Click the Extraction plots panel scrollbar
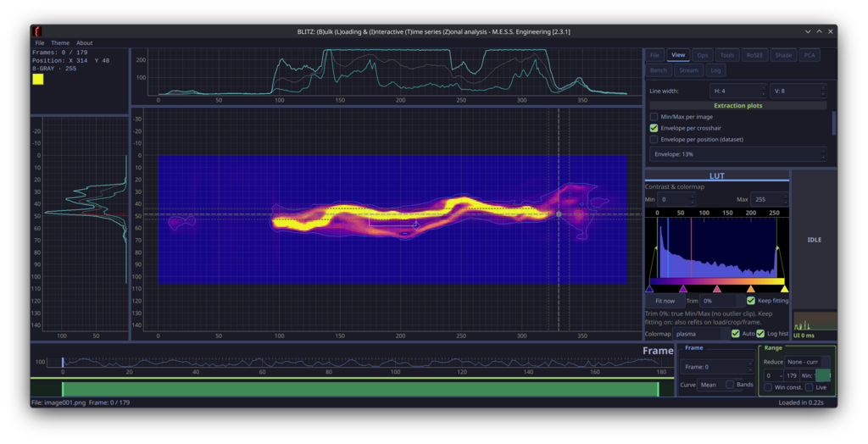Screen dimensions: 868x444 click(x=834, y=123)
